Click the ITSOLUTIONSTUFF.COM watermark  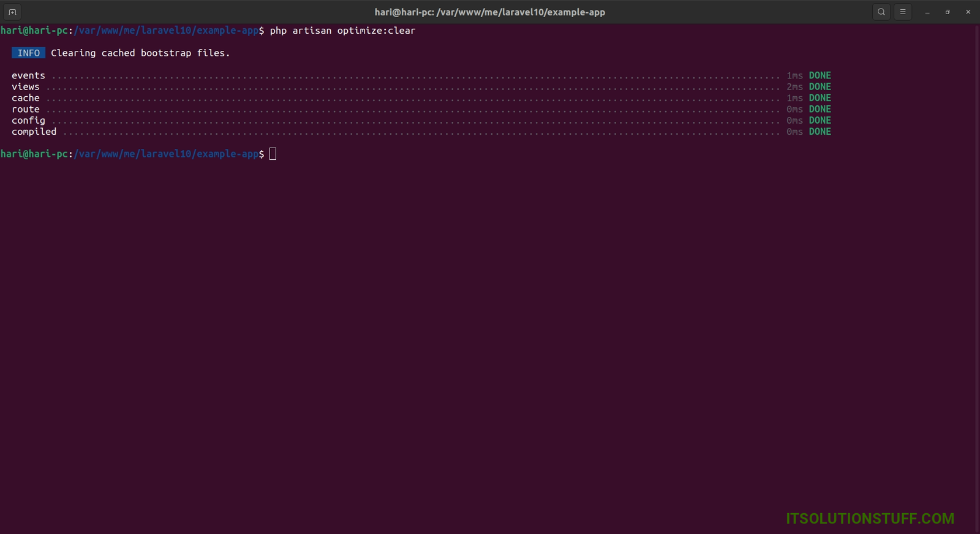pyautogui.click(x=870, y=518)
